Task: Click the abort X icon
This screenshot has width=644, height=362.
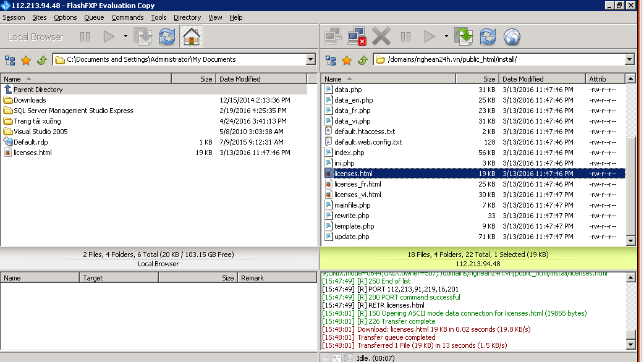Action: click(x=381, y=36)
